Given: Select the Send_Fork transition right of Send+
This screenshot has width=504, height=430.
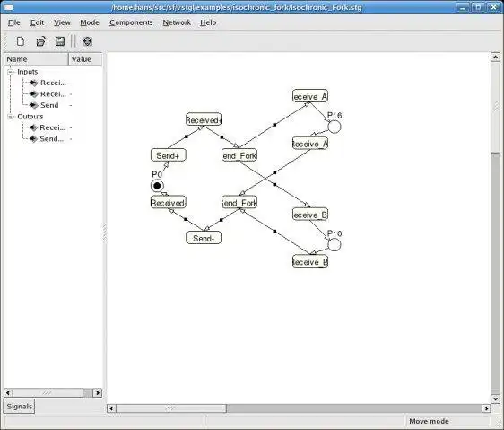Looking at the screenshot, I should point(239,155).
